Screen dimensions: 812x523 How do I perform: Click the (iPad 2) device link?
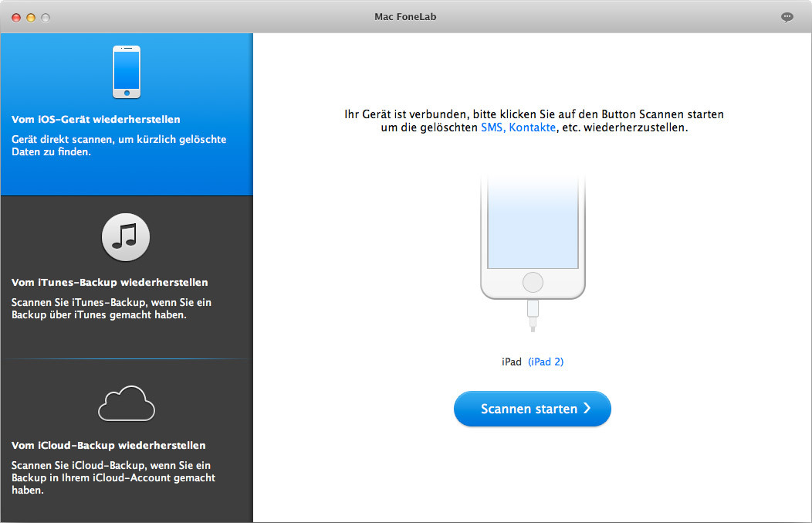545,362
